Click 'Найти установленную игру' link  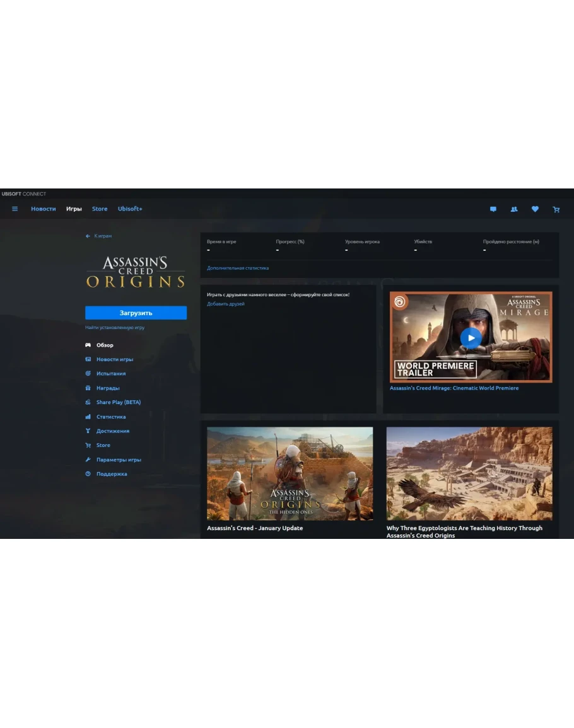(115, 328)
